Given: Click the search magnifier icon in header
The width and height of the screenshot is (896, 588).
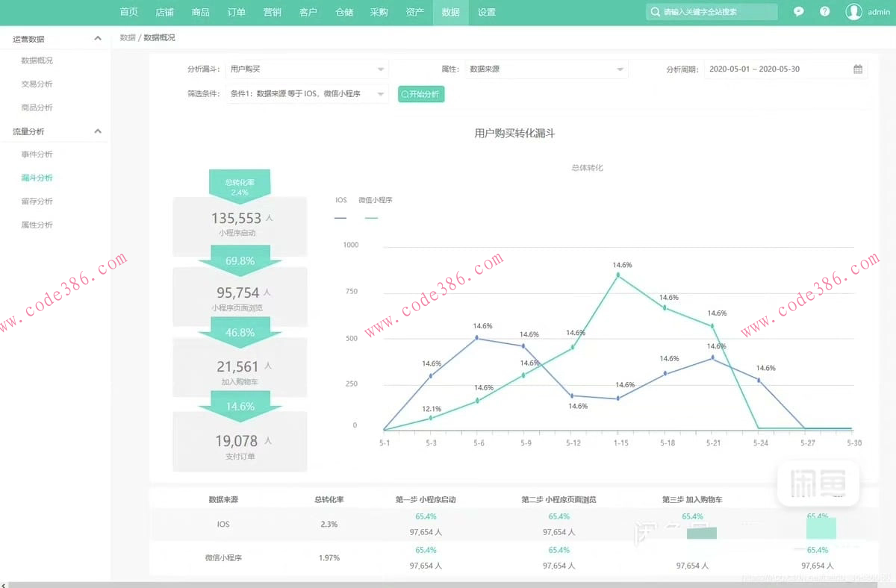Looking at the screenshot, I should 655,12.
